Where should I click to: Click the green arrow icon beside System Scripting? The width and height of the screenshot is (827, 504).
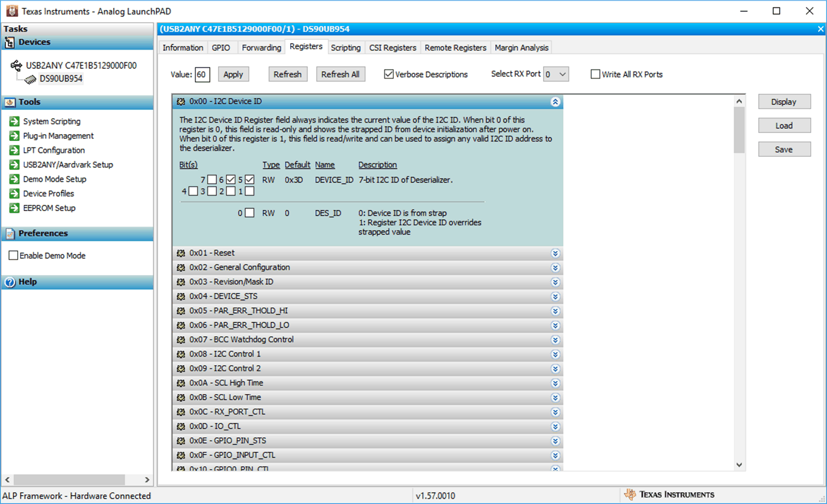(x=14, y=121)
